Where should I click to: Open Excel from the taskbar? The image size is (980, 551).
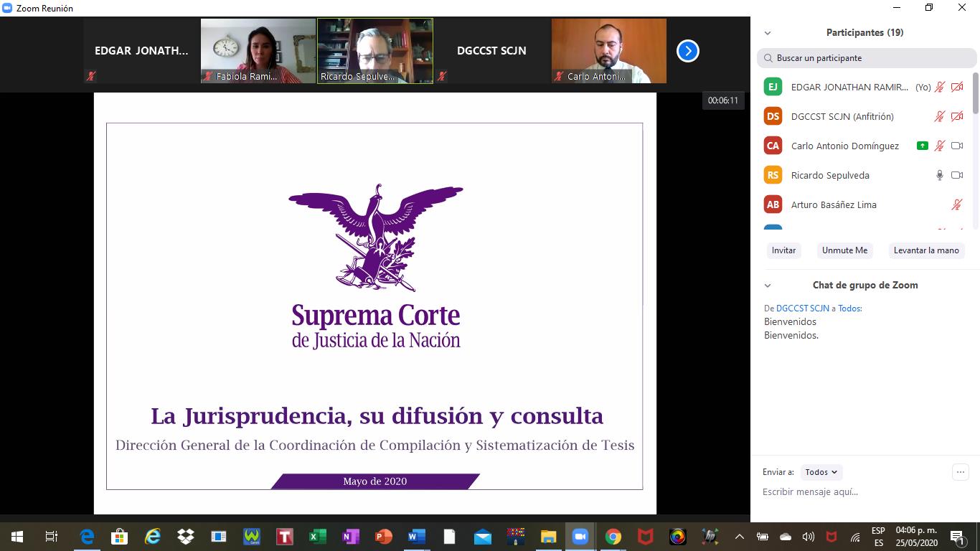318,537
